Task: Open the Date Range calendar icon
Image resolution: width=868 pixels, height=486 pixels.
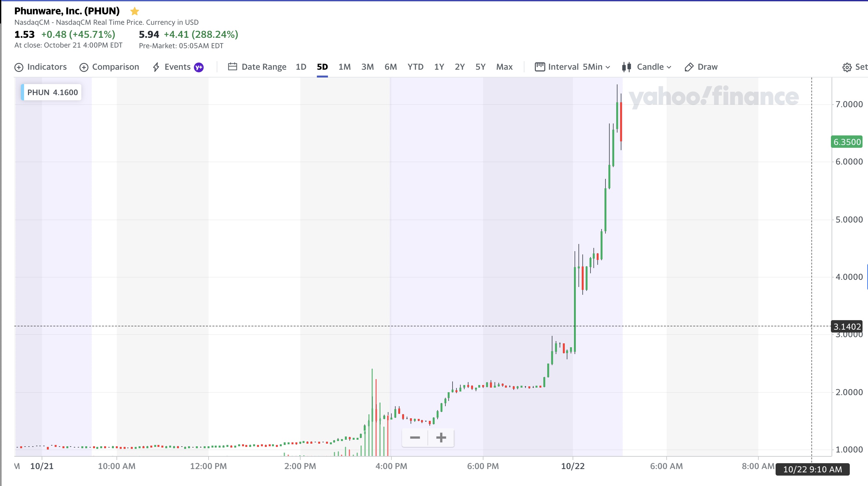Action: click(x=233, y=66)
